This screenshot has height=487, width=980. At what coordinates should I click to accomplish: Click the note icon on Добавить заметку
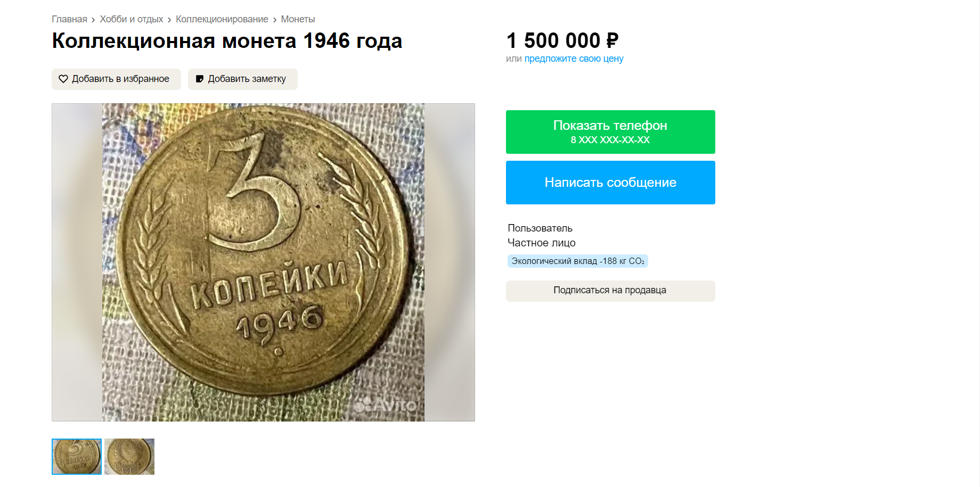pyautogui.click(x=200, y=79)
